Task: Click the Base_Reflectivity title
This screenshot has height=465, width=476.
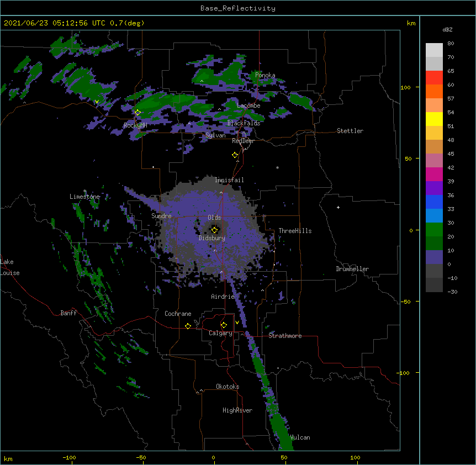Action: [238, 8]
